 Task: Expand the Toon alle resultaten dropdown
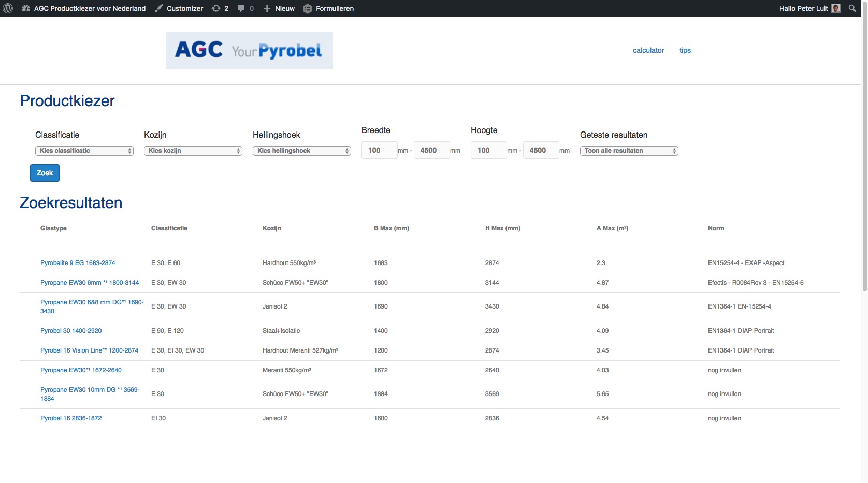click(629, 151)
